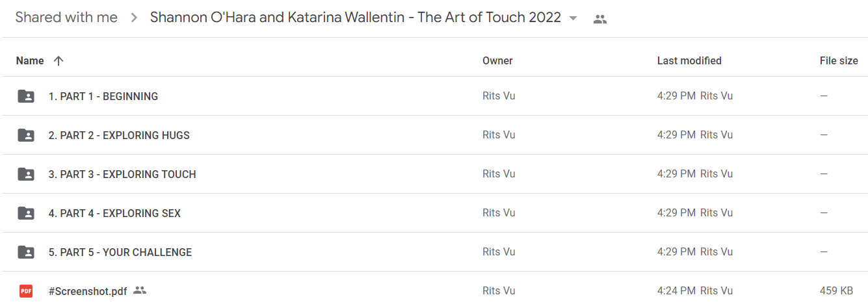868x308 pixels.
Task: Toggle sort direction with the Name arrow
Action: [59, 61]
